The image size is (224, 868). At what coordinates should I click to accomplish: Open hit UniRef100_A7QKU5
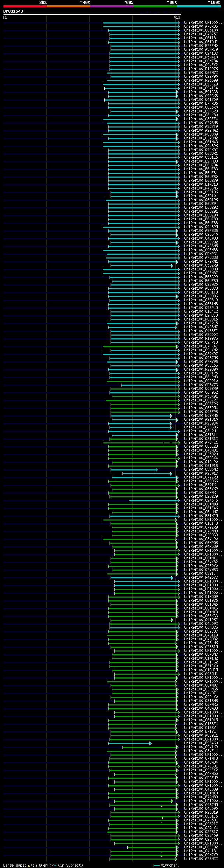click(201, 26)
